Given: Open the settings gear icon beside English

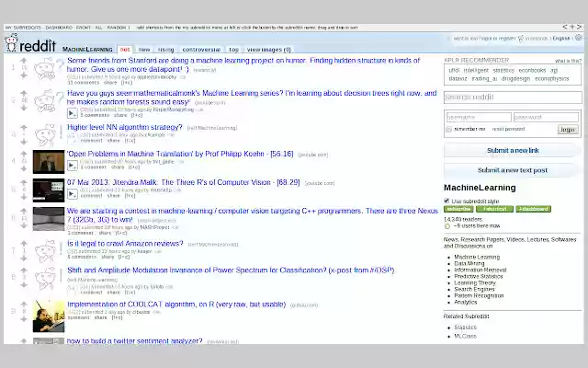Looking at the screenshot, I should pyautogui.click(x=579, y=38).
